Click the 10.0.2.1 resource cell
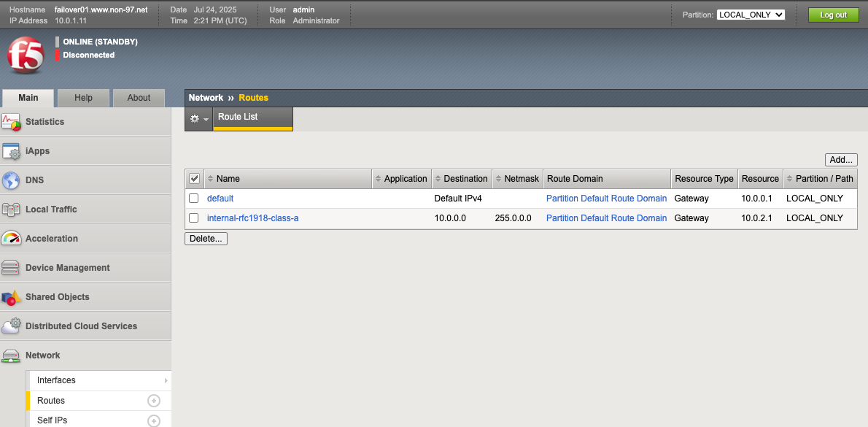 coord(756,218)
